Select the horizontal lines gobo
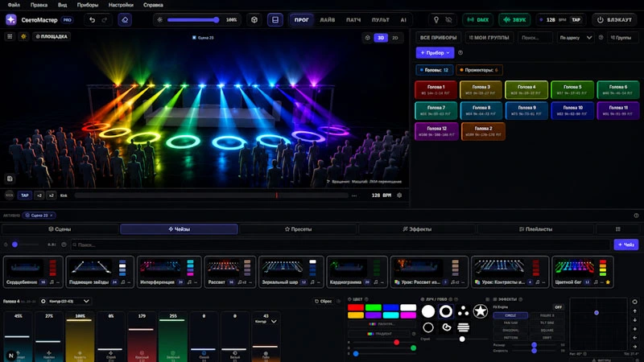This screenshot has width=644, height=362. point(464,327)
